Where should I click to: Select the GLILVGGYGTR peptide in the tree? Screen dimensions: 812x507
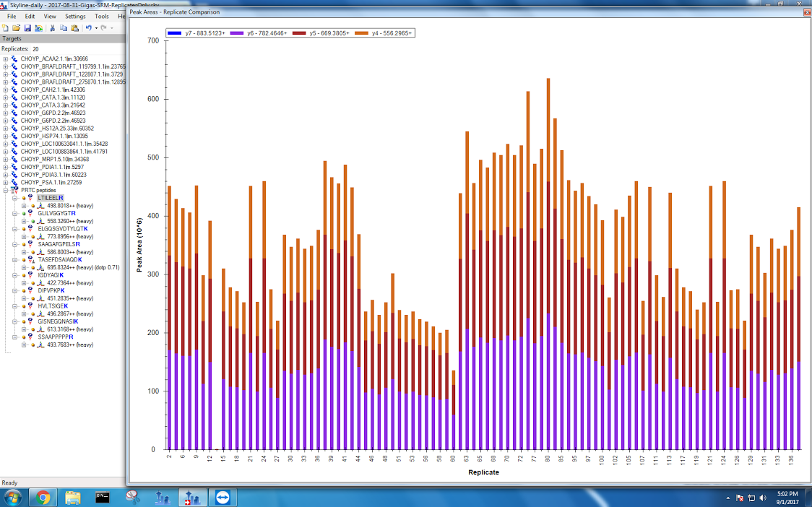(56, 214)
